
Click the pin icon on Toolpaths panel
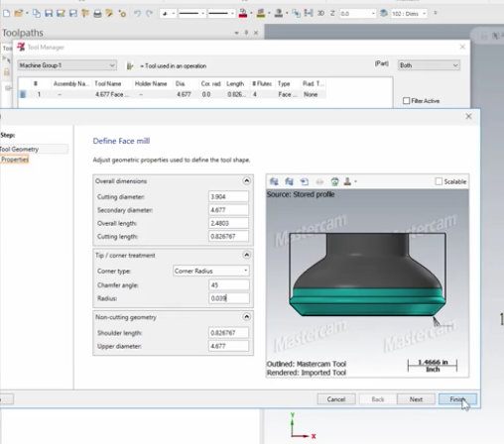pyautogui.click(x=246, y=33)
